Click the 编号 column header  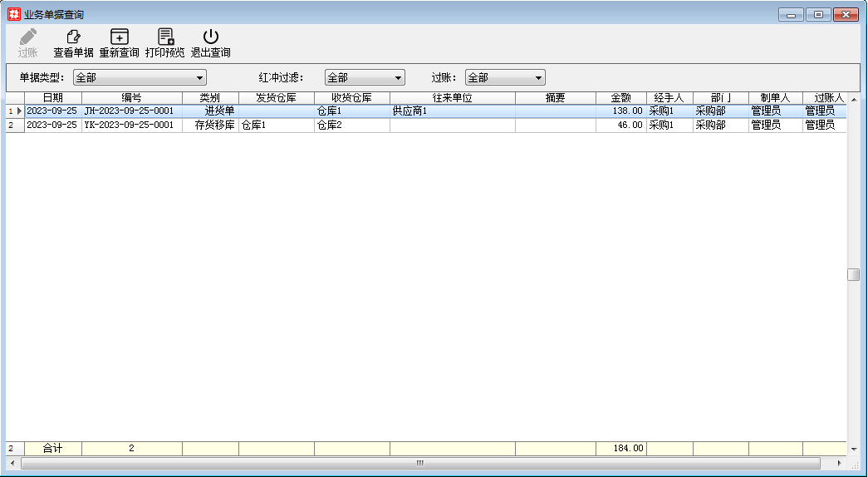coord(131,98)
